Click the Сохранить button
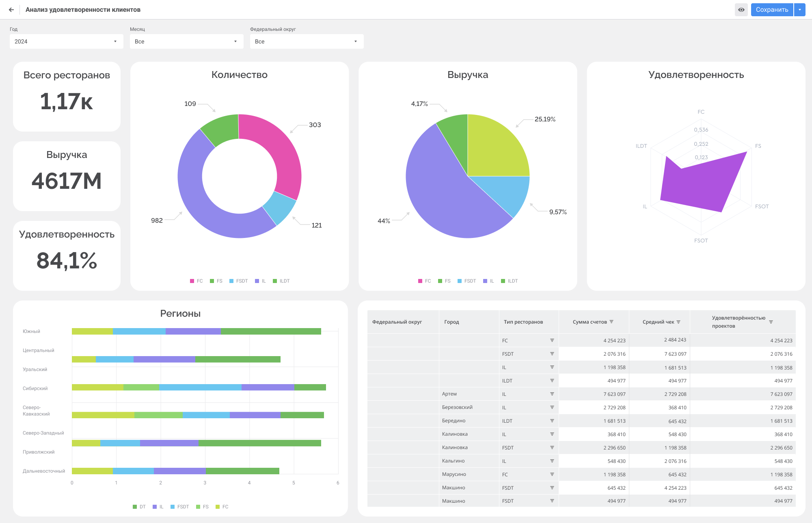 (772, 10)
